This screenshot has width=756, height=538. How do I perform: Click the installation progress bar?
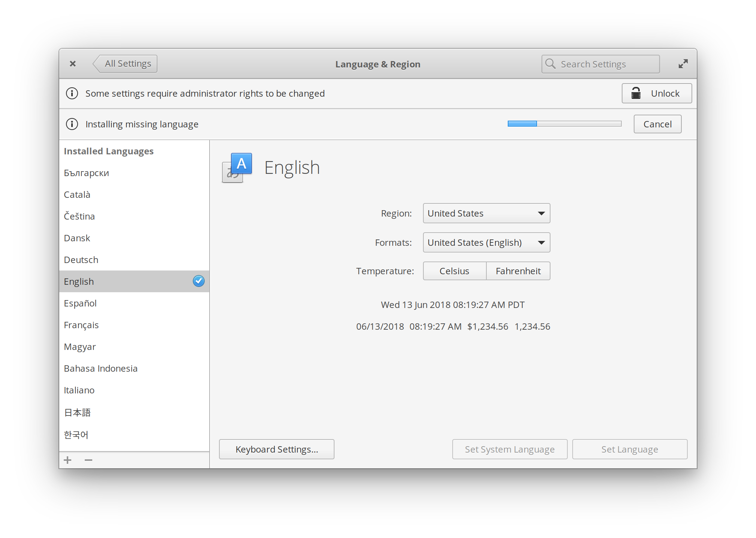point(564,124)
